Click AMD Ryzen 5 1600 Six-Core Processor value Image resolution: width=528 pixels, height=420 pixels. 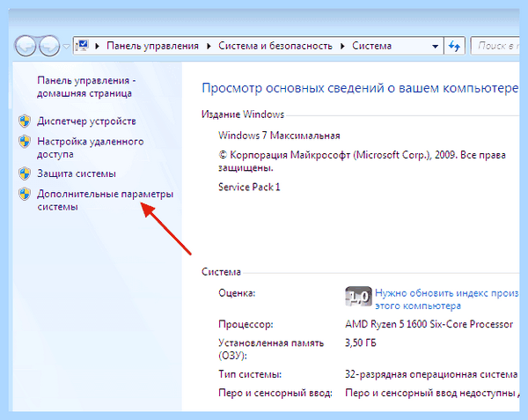click(429, 324)
